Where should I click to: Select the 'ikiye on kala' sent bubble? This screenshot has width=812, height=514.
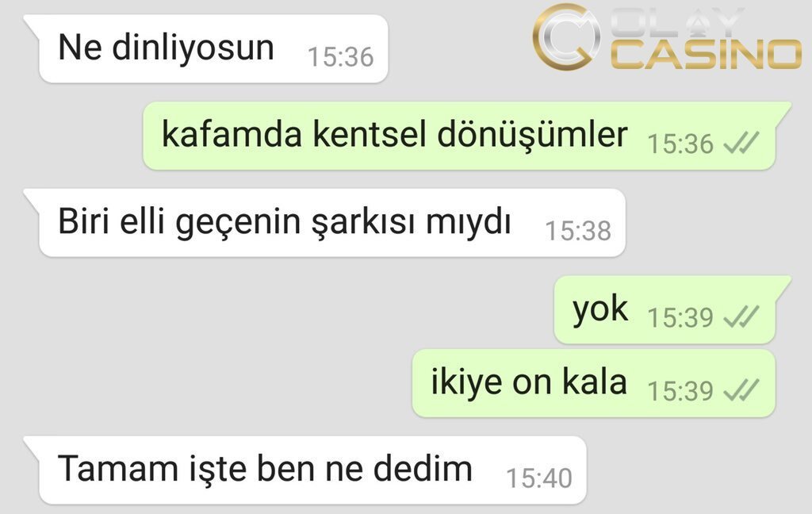coord(594,383)
